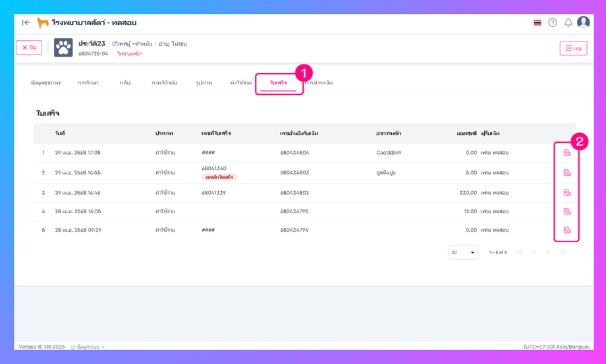Screen dimensions: 606x364
Task: Click the วันที่ column header
Action: click(59, 133)
